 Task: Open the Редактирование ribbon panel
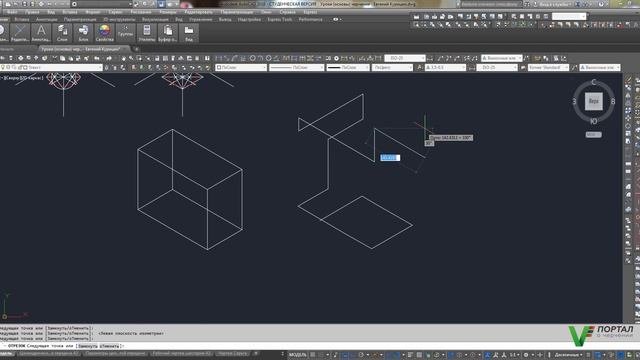20,33
